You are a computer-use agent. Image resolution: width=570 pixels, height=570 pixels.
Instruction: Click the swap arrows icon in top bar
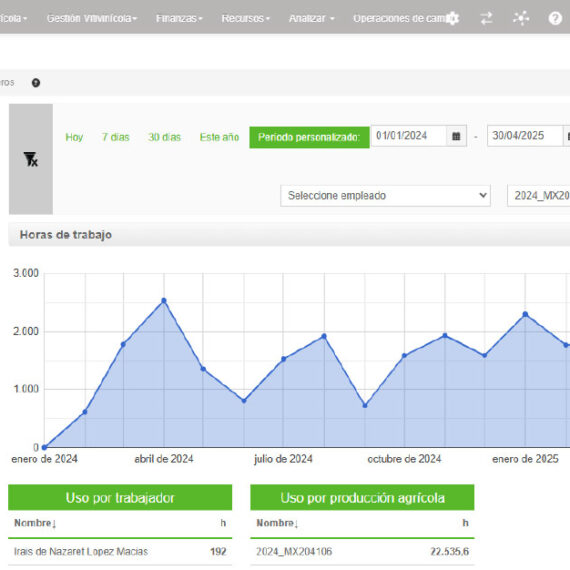(x=486, y=18)
